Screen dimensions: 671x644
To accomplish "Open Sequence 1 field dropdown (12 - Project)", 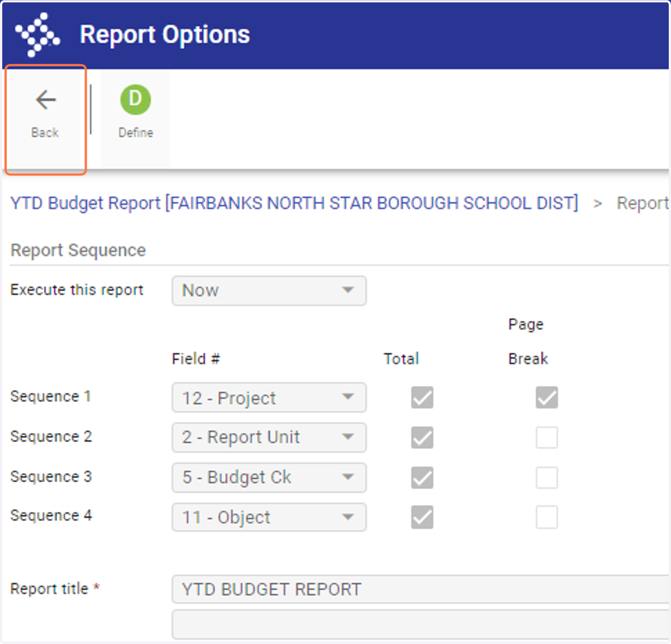I will coord(269,397).
